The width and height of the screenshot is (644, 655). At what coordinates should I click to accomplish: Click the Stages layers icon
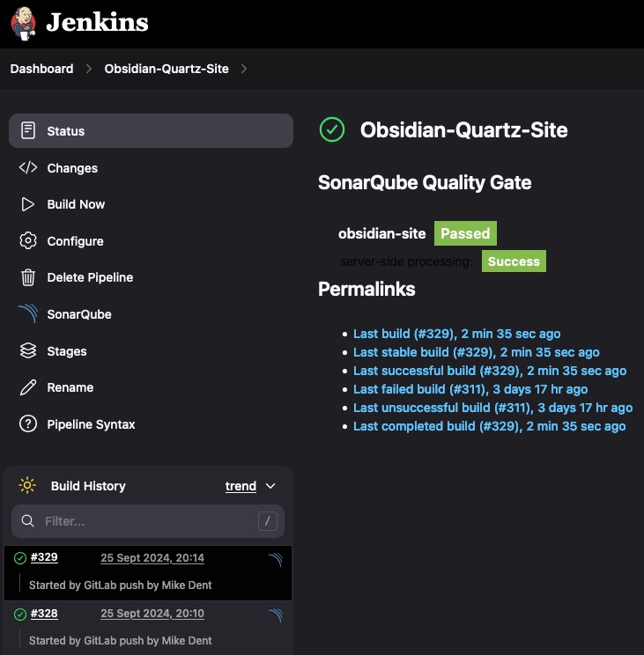tap(28, 350)
